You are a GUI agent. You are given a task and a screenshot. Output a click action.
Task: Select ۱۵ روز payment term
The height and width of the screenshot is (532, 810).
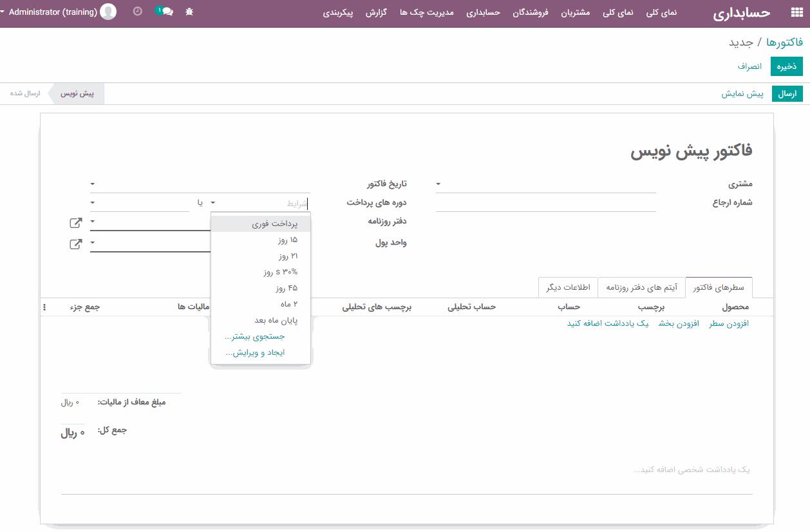[x=261, y=240]
